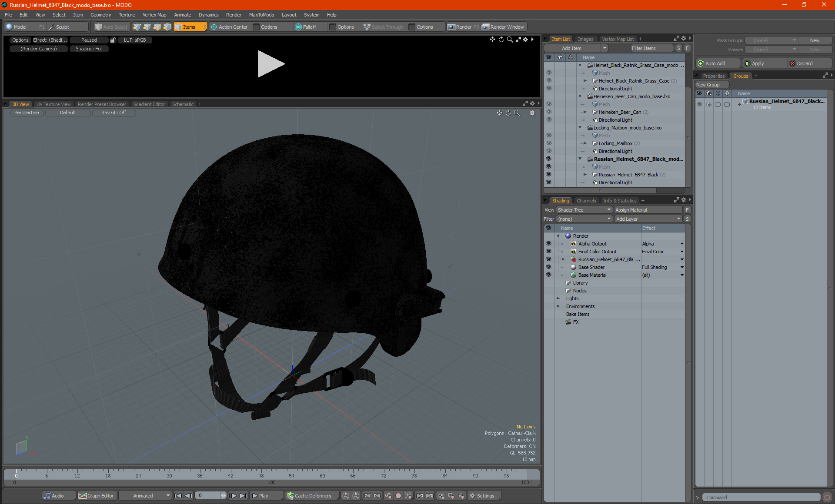This screenshot has width=835, height=504.
Task: Toggle visibility of Heineken_Beer_Can item
Action: [x=549, y=112]
